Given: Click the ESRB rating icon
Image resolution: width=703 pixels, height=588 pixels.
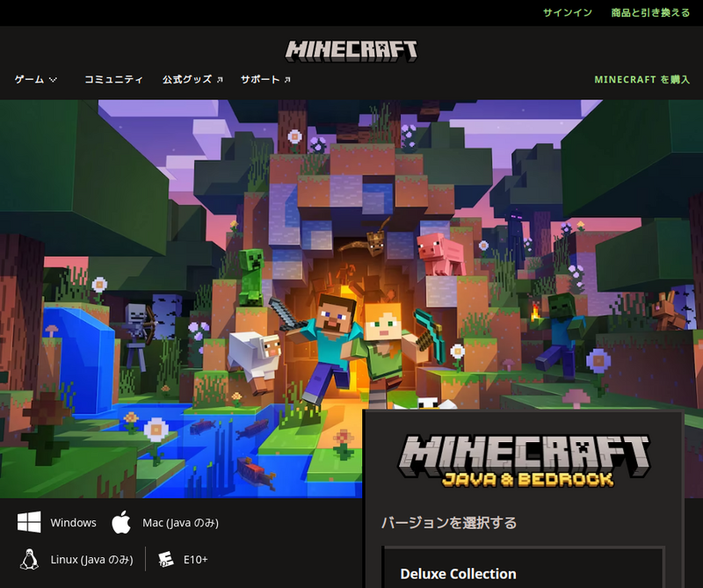Looking at the screenshot, I should [x=166, y=559].
